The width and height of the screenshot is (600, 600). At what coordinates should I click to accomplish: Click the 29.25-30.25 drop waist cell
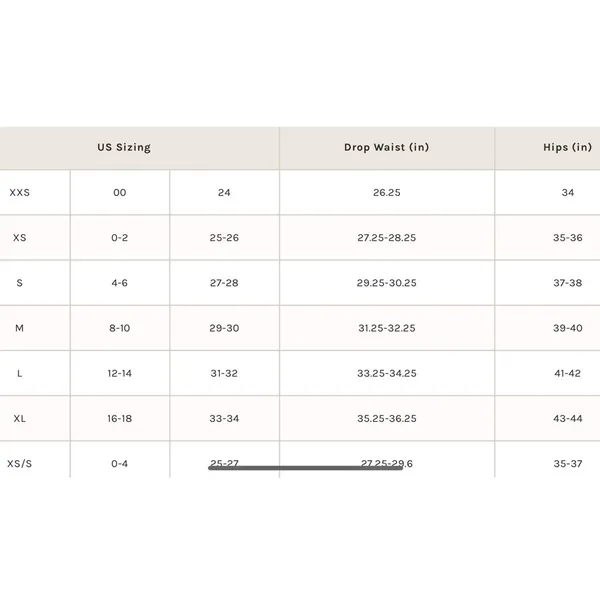coord(387,283)
